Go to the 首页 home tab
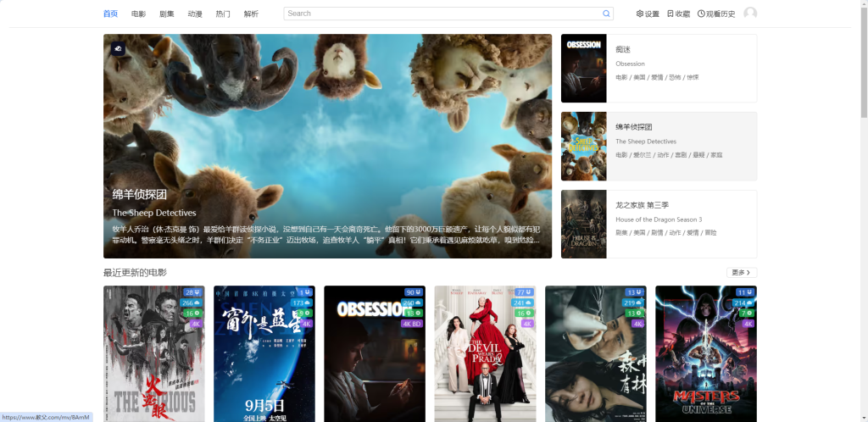This screenshot has width=868, height=422. click(x=111, y=14)
